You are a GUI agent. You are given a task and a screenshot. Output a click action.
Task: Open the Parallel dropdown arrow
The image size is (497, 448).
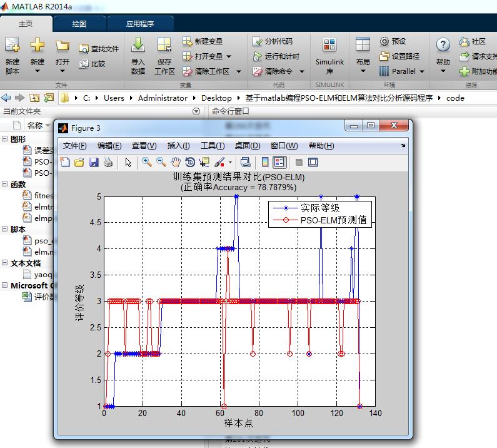(x=422, y=71)
